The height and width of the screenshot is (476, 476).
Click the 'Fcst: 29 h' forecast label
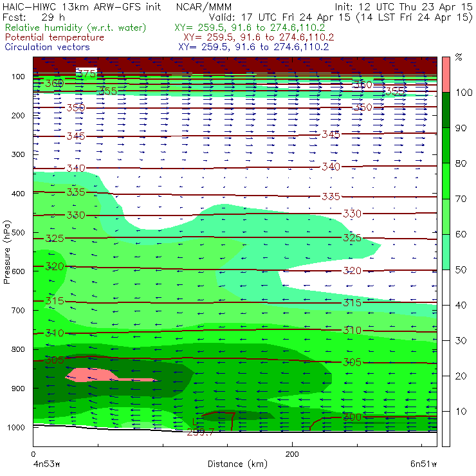click(x=33, y=17)
